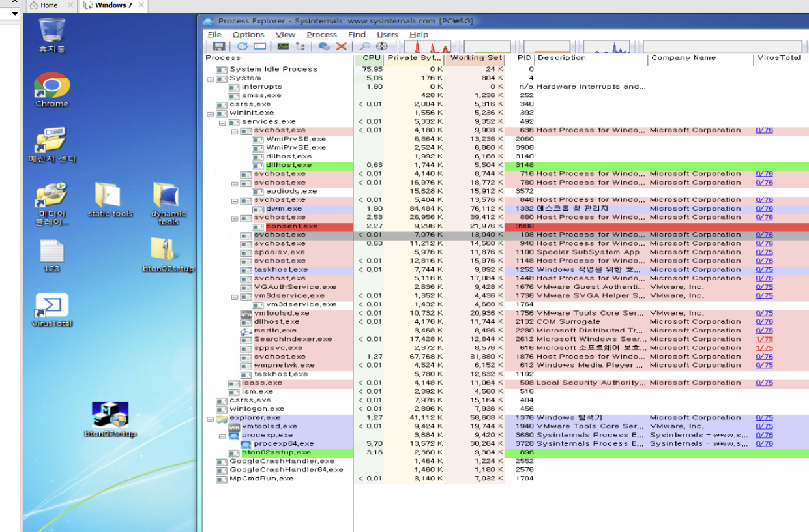Open the mini graph right of the CPU graph

coord(487,46)
